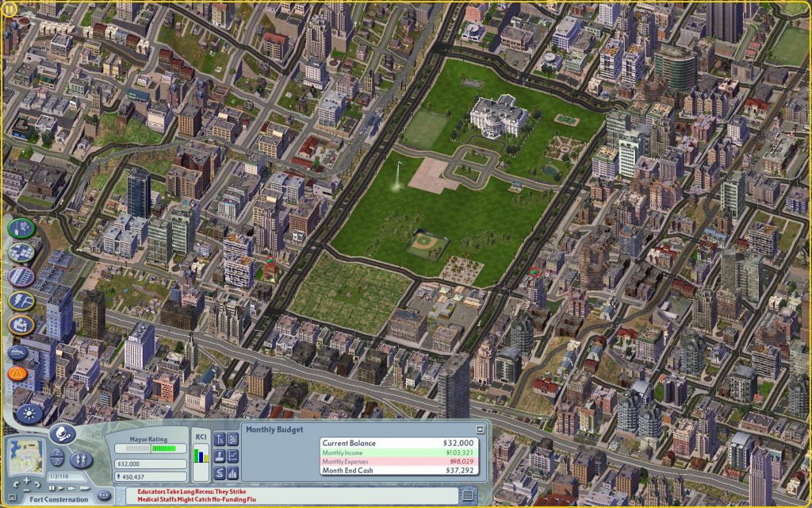Open the Utilities tools menu
812x508 pixels.
(21, 301)
